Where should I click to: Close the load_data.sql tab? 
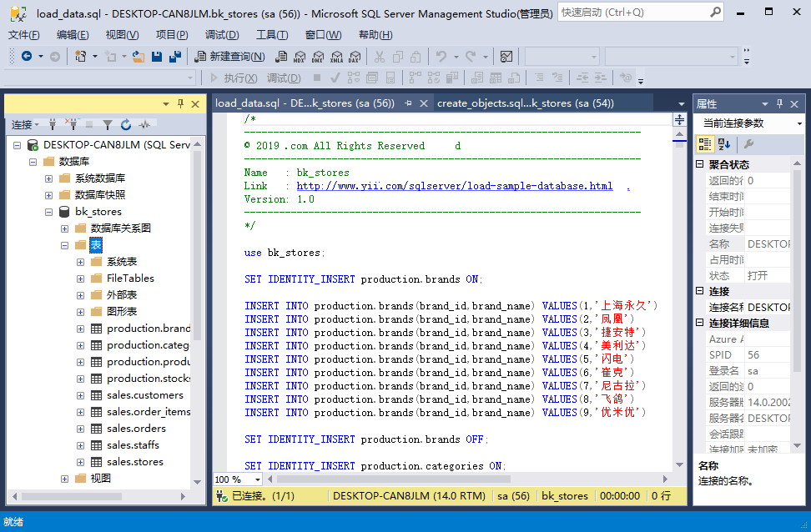[x=424, y=103]
